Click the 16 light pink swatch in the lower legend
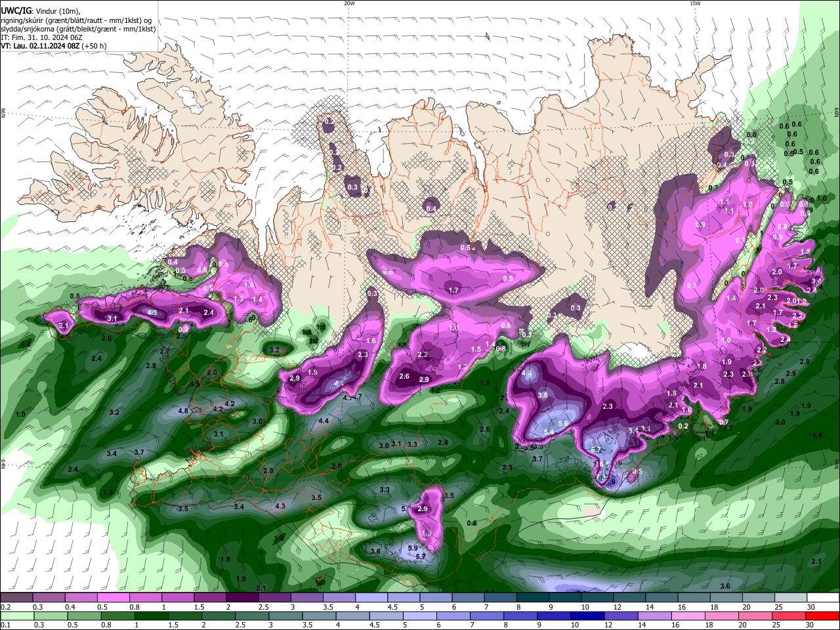This screenshot has width=840, height=630. coord(688,616)
